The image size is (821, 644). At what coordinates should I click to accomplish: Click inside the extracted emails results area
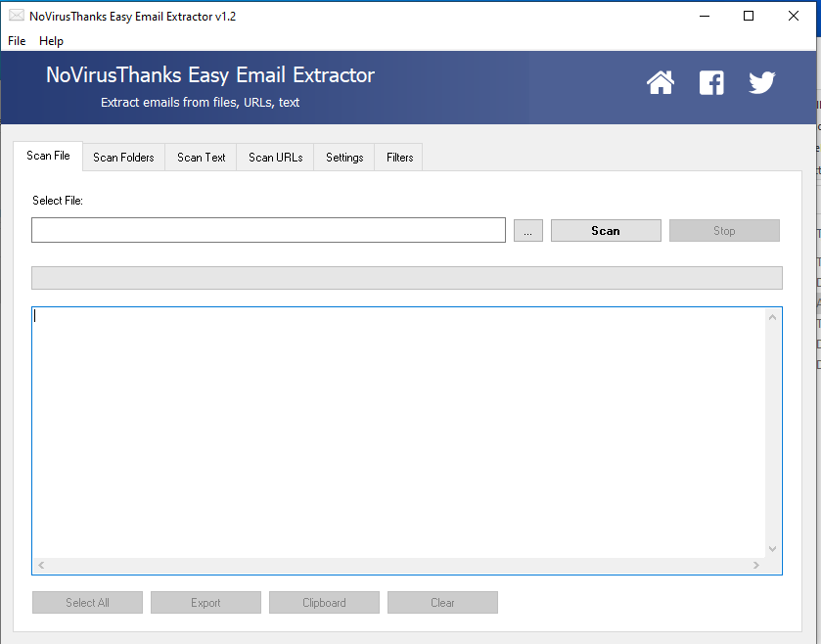[x=391, y=431]
